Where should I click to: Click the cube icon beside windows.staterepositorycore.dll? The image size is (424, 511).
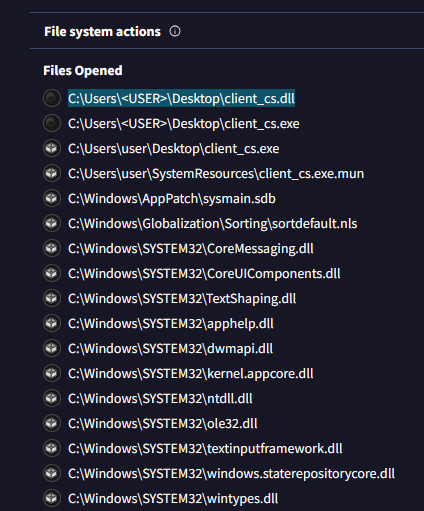[x=52, y=473]
